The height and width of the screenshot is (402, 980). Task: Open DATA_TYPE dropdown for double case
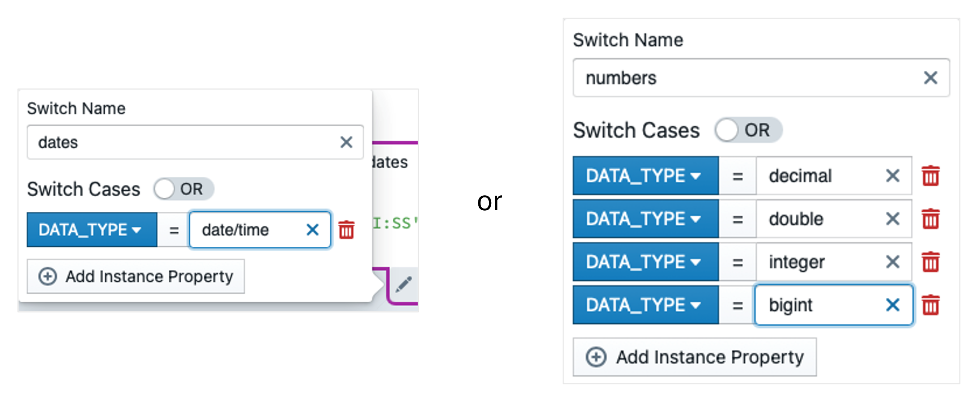pyautogui.click(x=645, y=219)
